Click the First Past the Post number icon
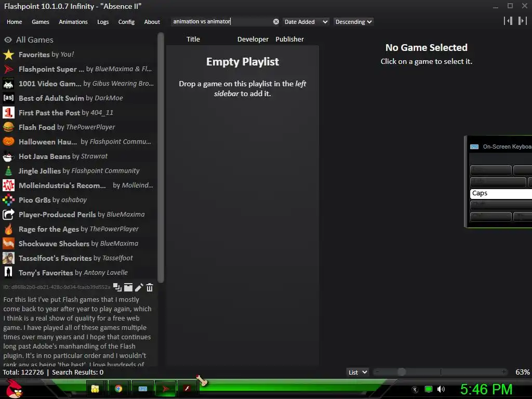This screenshot has height=399, width=532. point(8,113)
